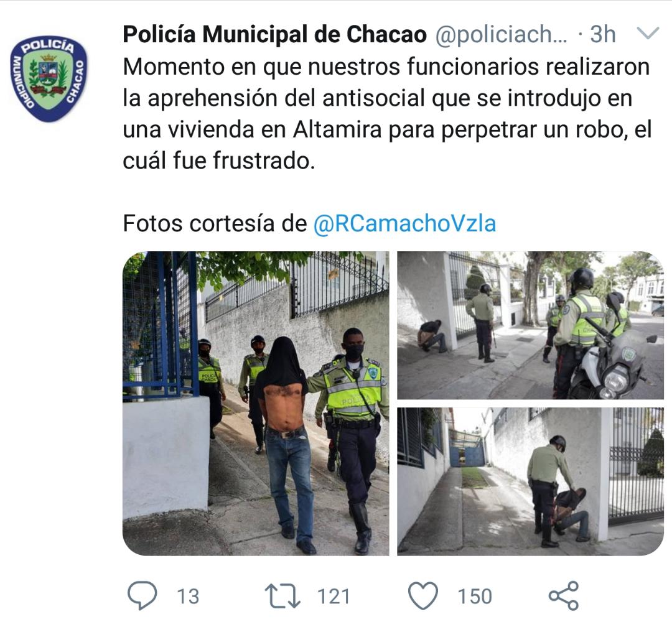672x627 pixels.
Task: Open the @RCamachoVzla mention link
Action: (404, 223)
